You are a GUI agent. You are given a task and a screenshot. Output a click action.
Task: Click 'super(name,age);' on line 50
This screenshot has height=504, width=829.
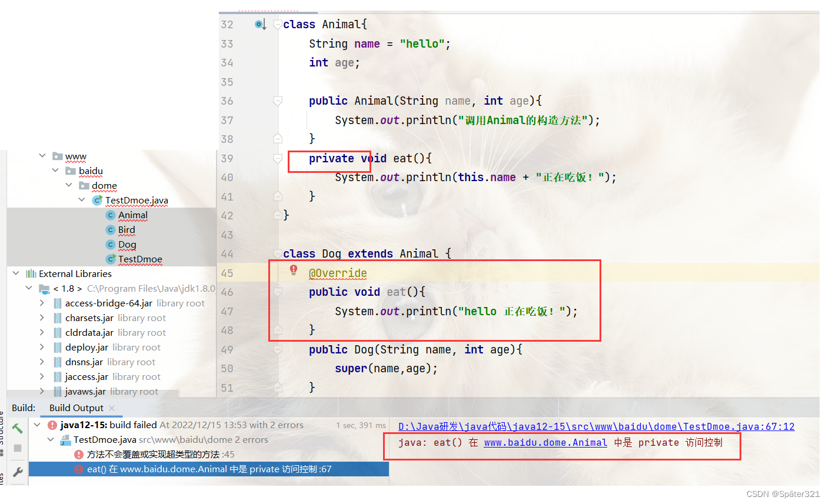(x=387, y=369)
